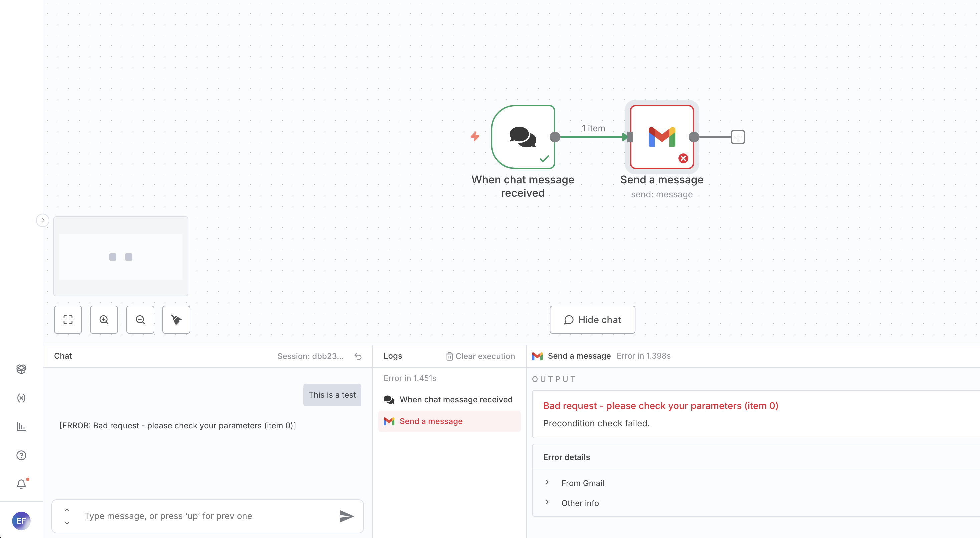
Task: Click the plus to add next node
Action: point(738,137)
